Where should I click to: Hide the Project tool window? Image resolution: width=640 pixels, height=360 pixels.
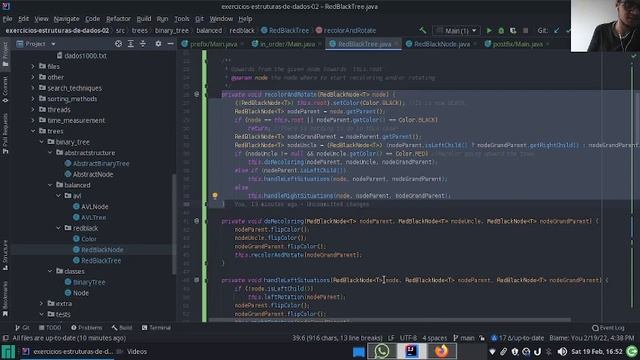coord(170,44)
